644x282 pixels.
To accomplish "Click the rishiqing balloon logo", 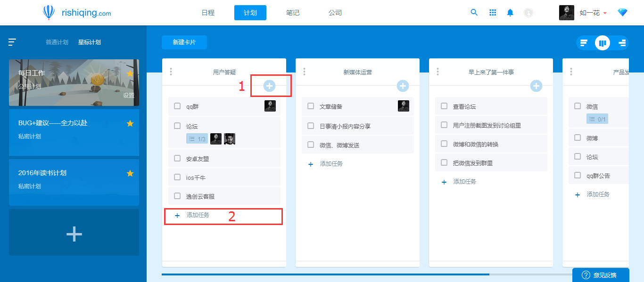I will pyautogui.click(x=49, y=12).
